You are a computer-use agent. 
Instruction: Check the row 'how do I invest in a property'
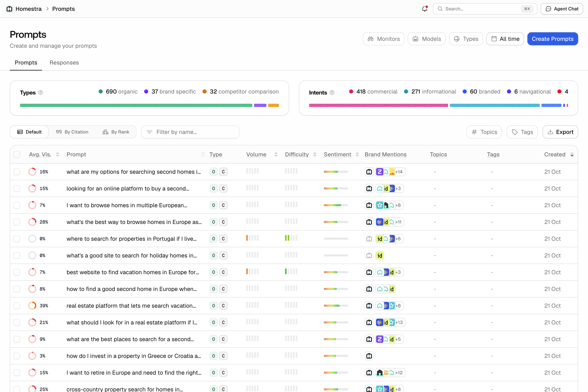pyautogui.click(x=17, y=356)
